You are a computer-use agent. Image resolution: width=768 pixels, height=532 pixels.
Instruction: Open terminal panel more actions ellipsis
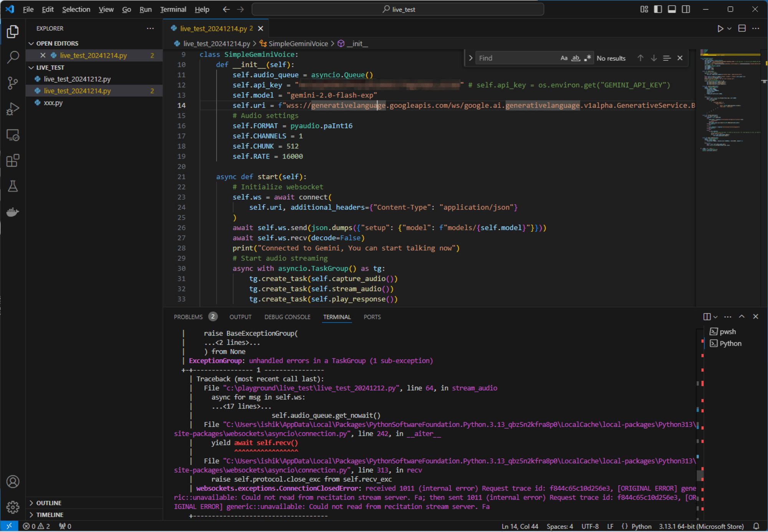[728, 317]
